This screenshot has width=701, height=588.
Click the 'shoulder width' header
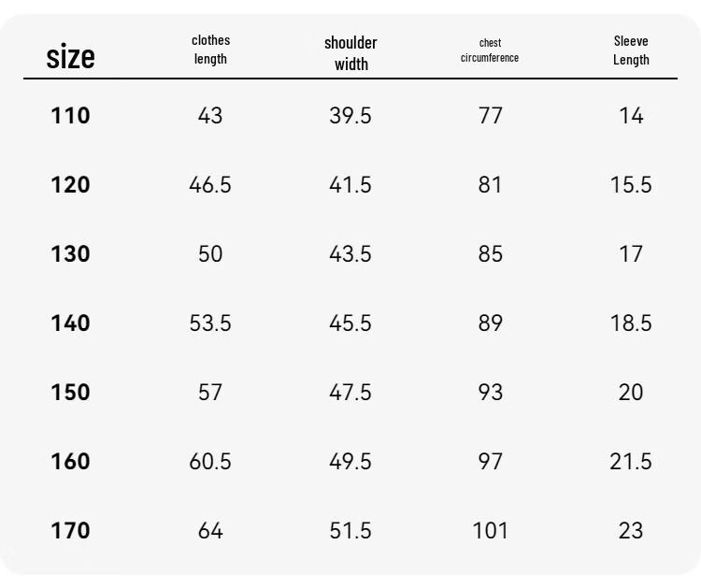click(x=350, y=53)
